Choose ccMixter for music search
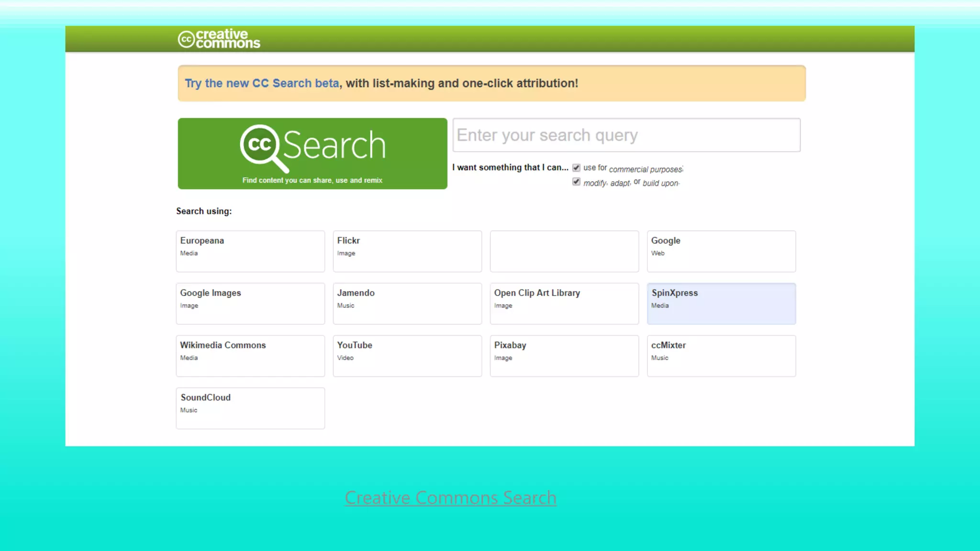Viewport: 980px width, 551px height. tap(721, 355)
